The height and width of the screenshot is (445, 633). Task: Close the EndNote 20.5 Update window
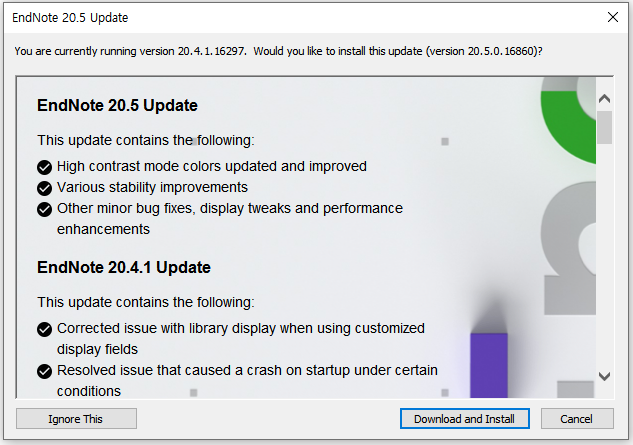point(613,17)
